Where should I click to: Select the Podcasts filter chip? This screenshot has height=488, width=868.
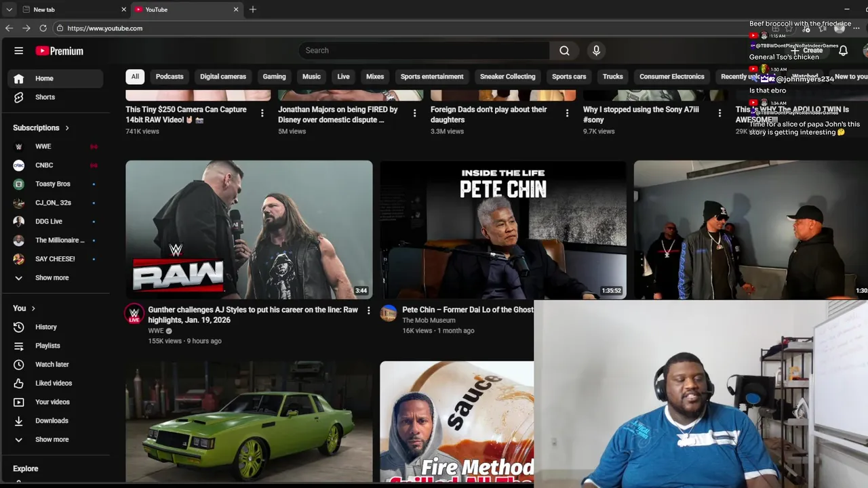pos(170,77)
